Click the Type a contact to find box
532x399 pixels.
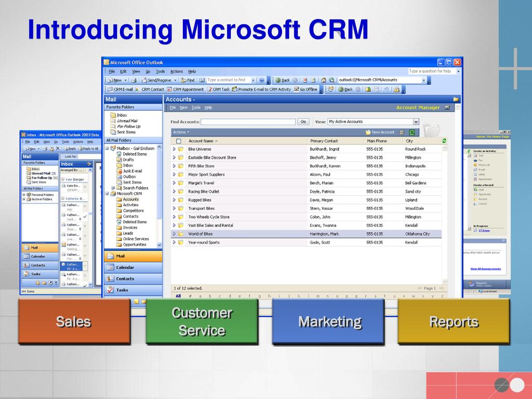(x=231, y=80)
